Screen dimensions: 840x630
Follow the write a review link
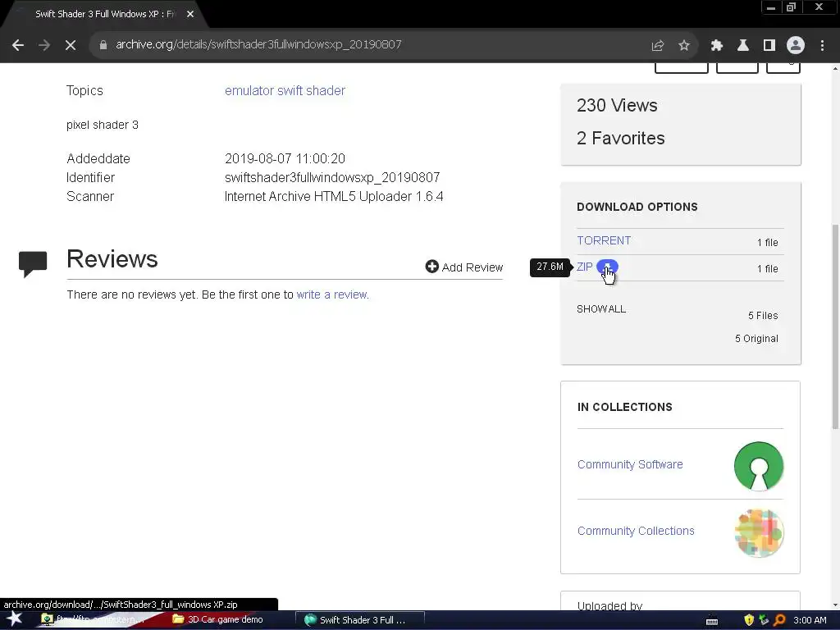(x=331, y=294)
